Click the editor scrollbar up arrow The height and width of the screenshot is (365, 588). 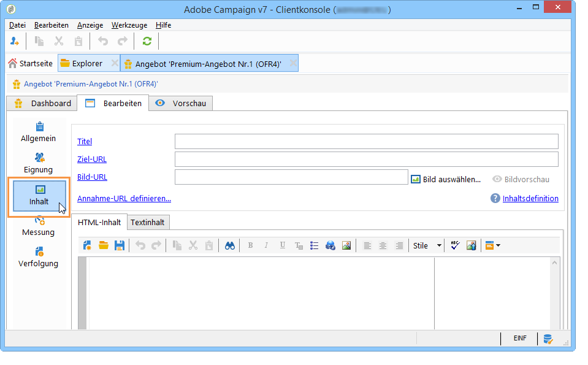555,263
